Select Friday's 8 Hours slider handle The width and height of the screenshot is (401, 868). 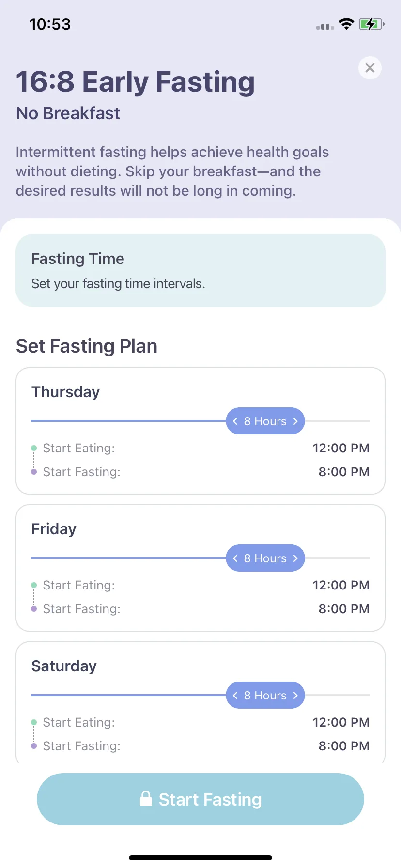(265, 558)
